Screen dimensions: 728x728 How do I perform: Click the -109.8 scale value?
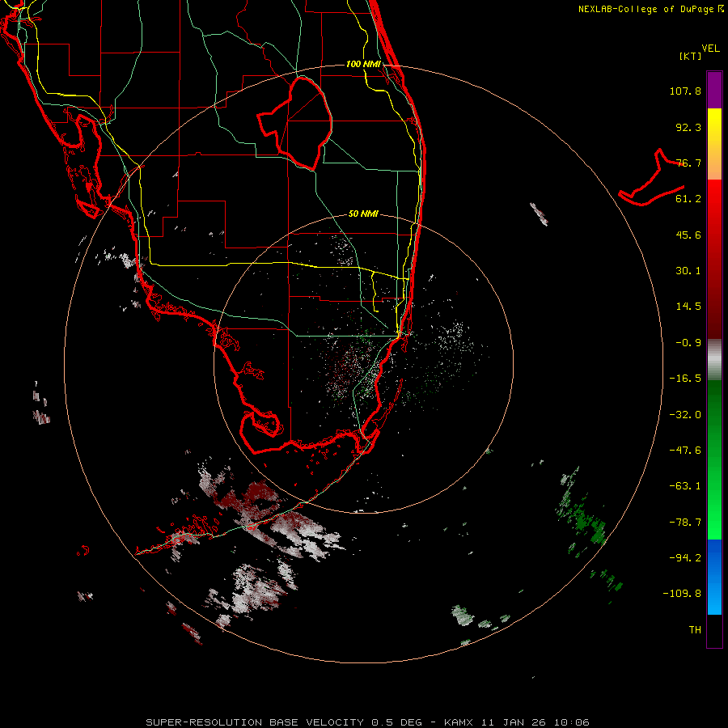tap(682, 594)
